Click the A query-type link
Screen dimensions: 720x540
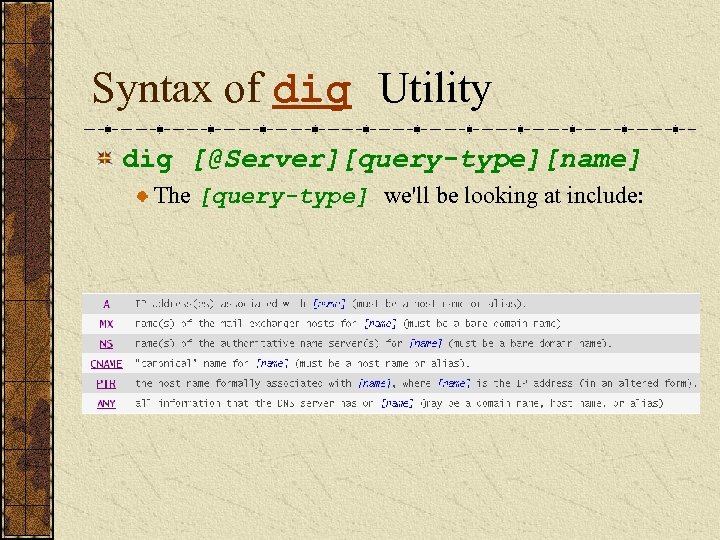[106, 304]
